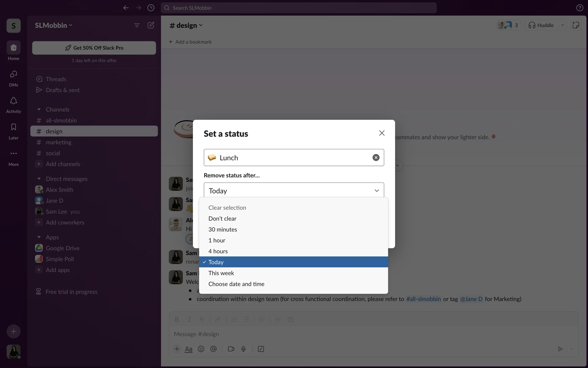Open the DMs sidebar icon
Viewport: 588px width, 368px height.
[x=13, y=75]
